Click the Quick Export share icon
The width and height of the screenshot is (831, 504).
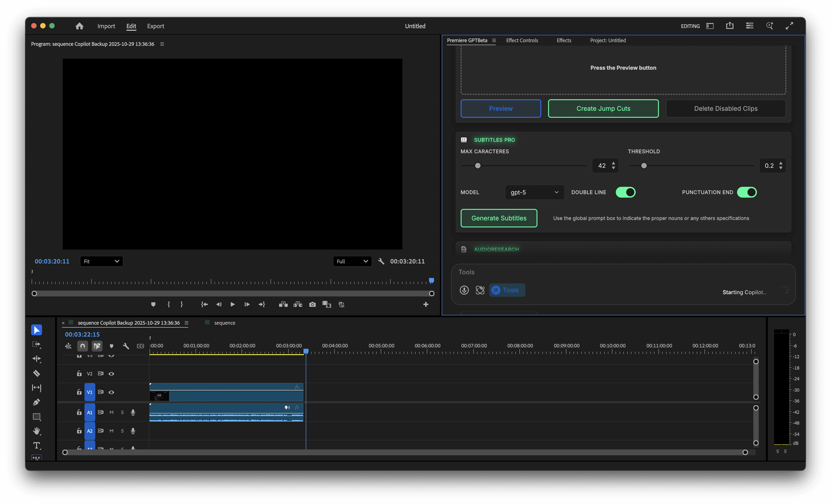pos(729,25)
